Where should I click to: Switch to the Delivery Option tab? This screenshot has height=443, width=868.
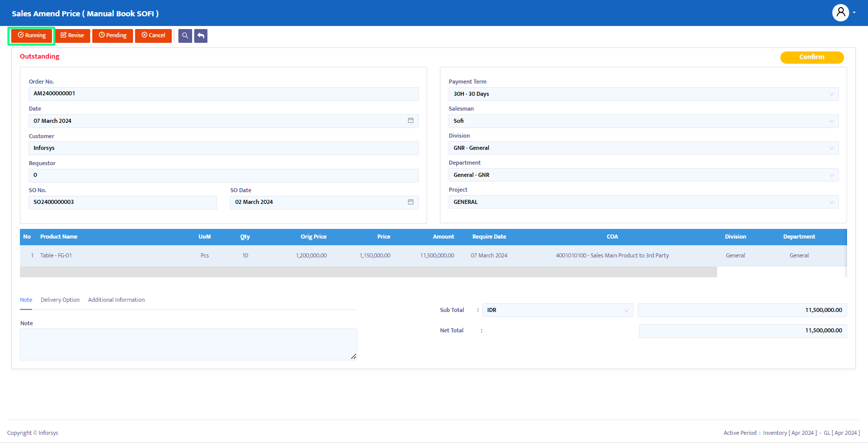[x=60, y=300]
